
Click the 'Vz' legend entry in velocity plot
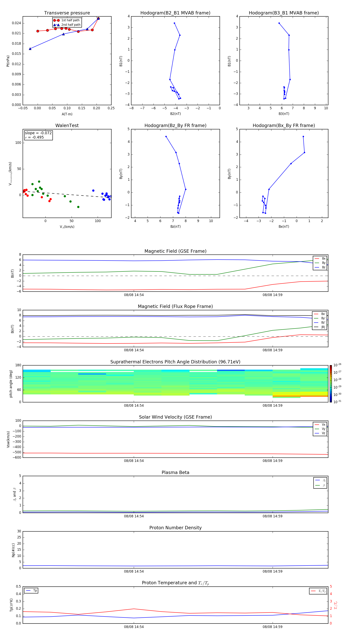pos(320,433)
